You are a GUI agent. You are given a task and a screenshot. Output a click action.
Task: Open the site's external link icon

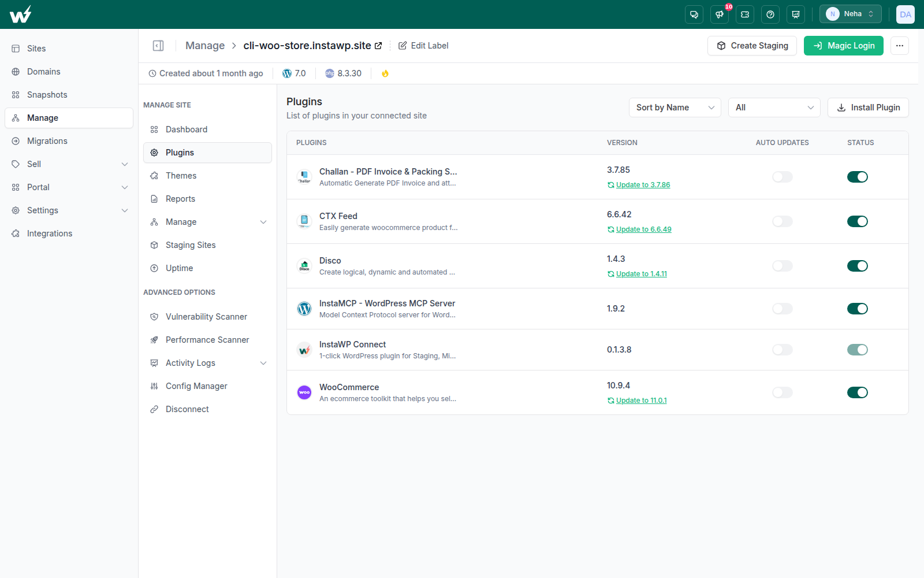click(378, 46)
